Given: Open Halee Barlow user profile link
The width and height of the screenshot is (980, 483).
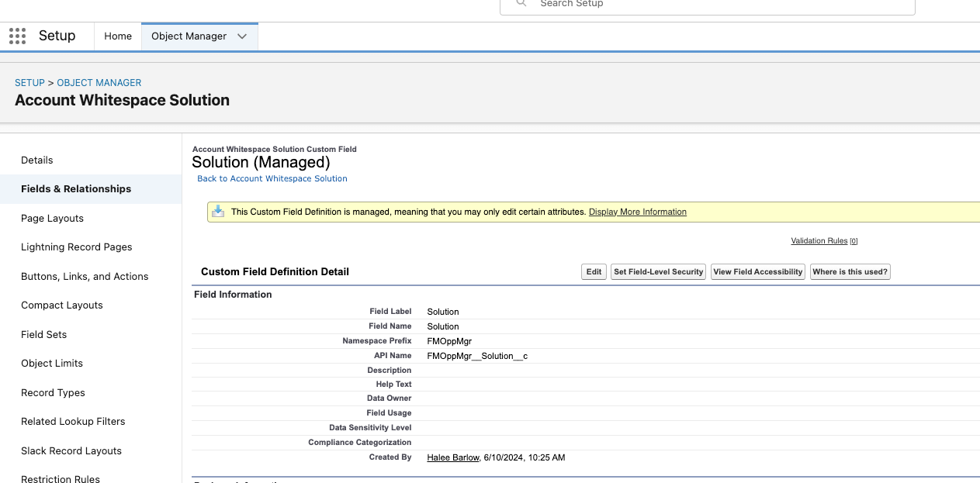Looking at the screenshot, I should pyautogui.click(x=452, y=457).
